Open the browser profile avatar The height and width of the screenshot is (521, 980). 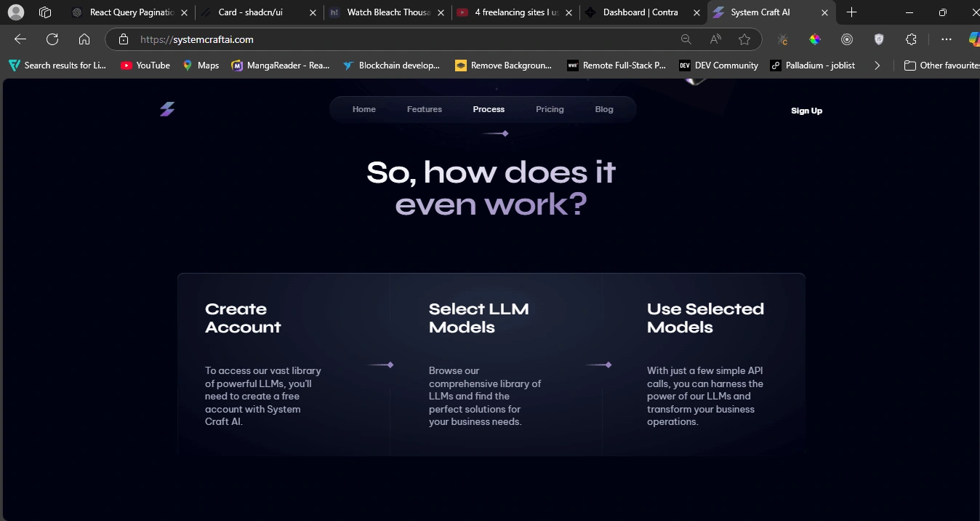click(x=15, y=12)
